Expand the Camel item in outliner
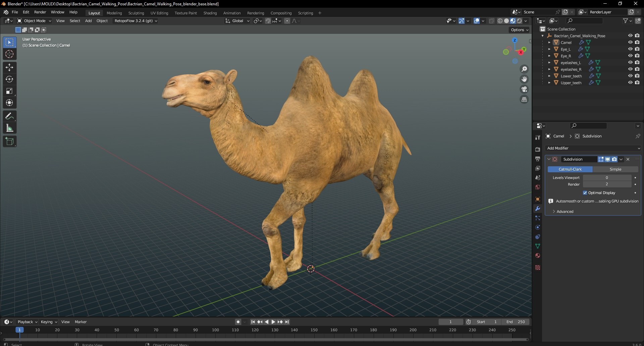644x346 pixels. pyautogui.click(x=549, y=43)
